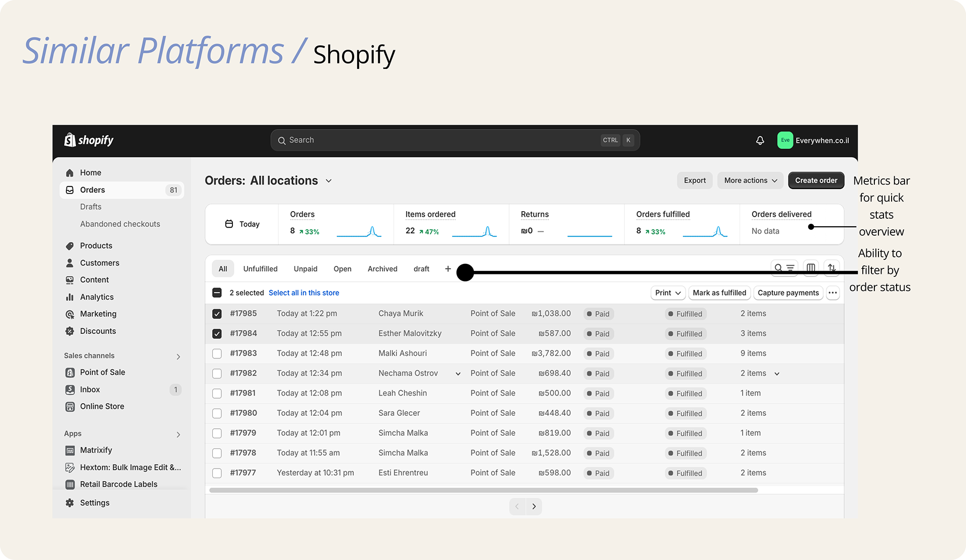966x560 pixels.
Task: Click Mark as fulfilled button
Action: [719, 293]
